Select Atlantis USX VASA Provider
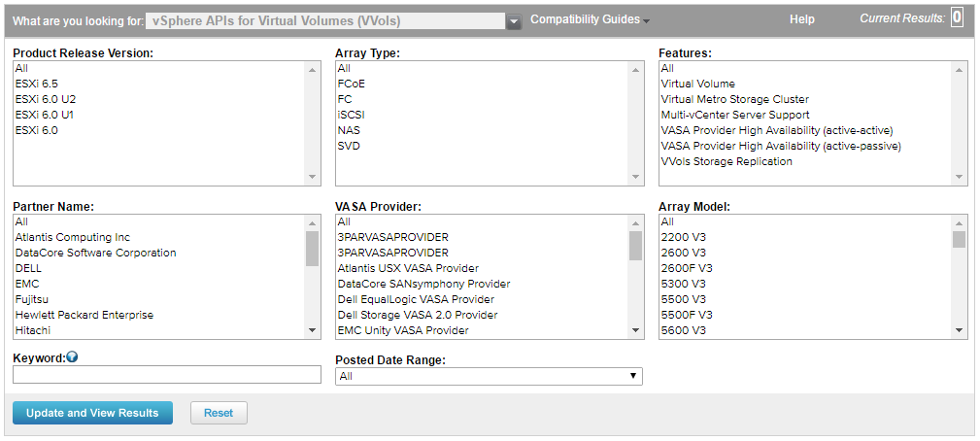The height and width of the screenshot is (441, 980). (482, 269)
